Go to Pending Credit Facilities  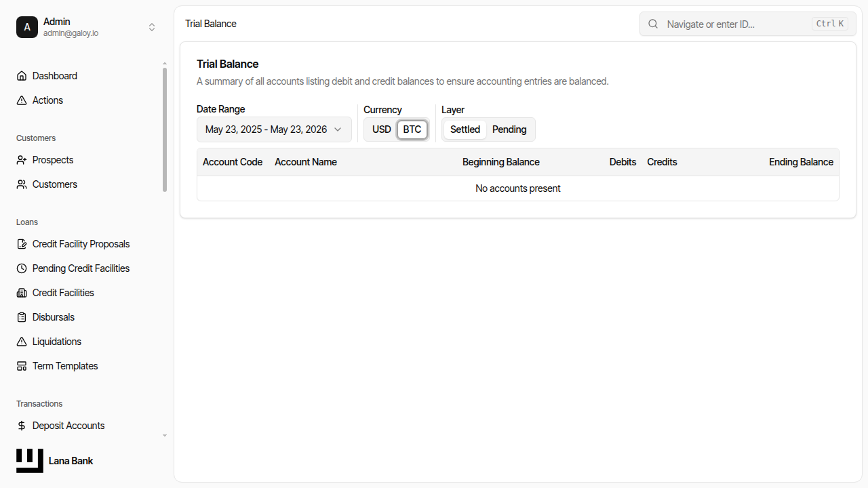click(x=87, y=268)
